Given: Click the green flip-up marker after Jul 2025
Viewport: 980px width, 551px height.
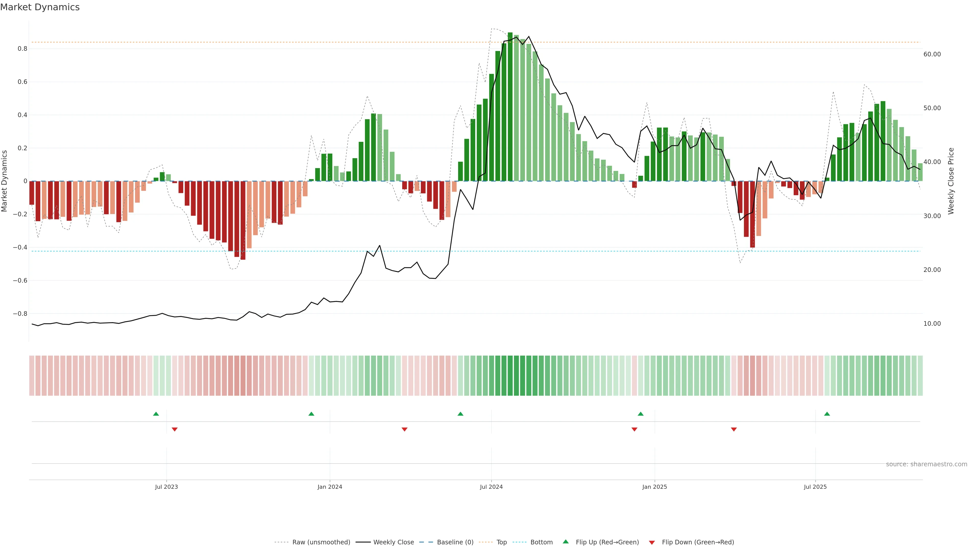Looking at the screenshot, I should click(827, 414).
